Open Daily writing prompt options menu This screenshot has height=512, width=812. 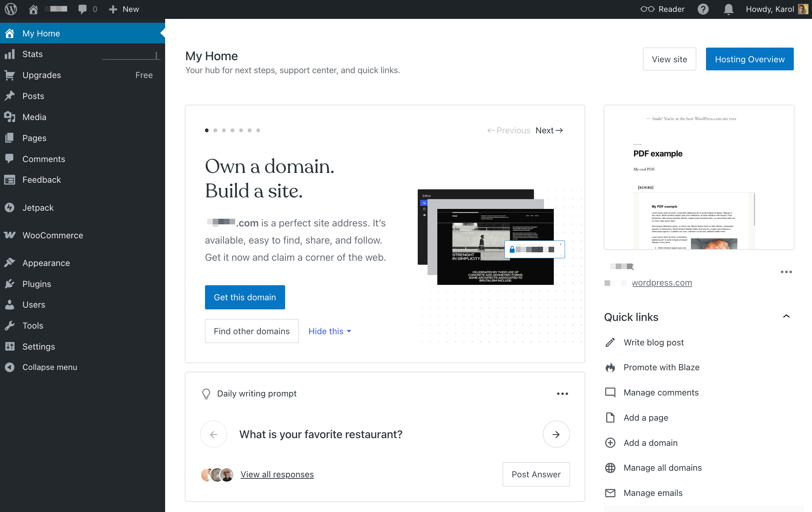coord(562,394)
